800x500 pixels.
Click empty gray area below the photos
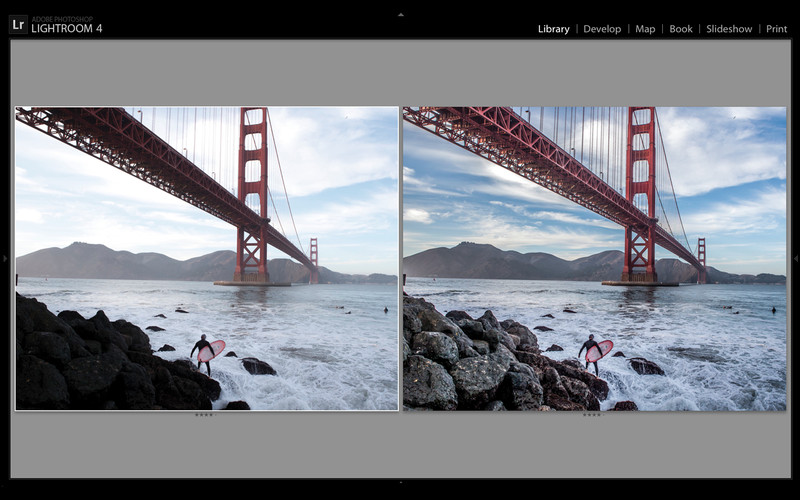(400, 448)
